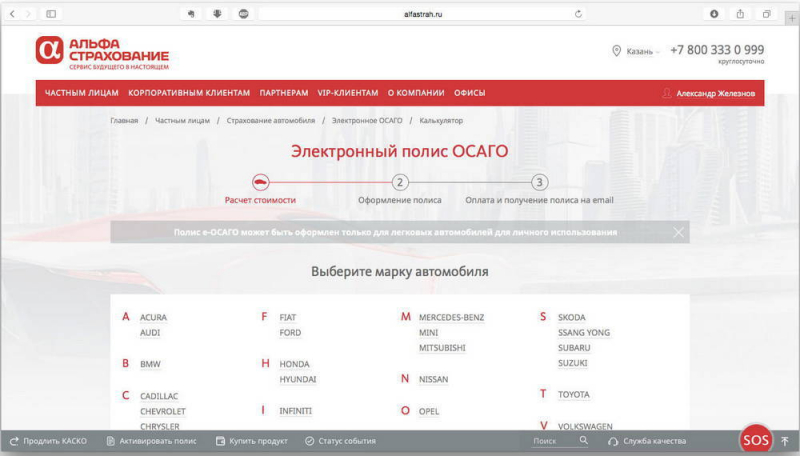Open the О КОМПАНИИ menu item

coord(416,93)
